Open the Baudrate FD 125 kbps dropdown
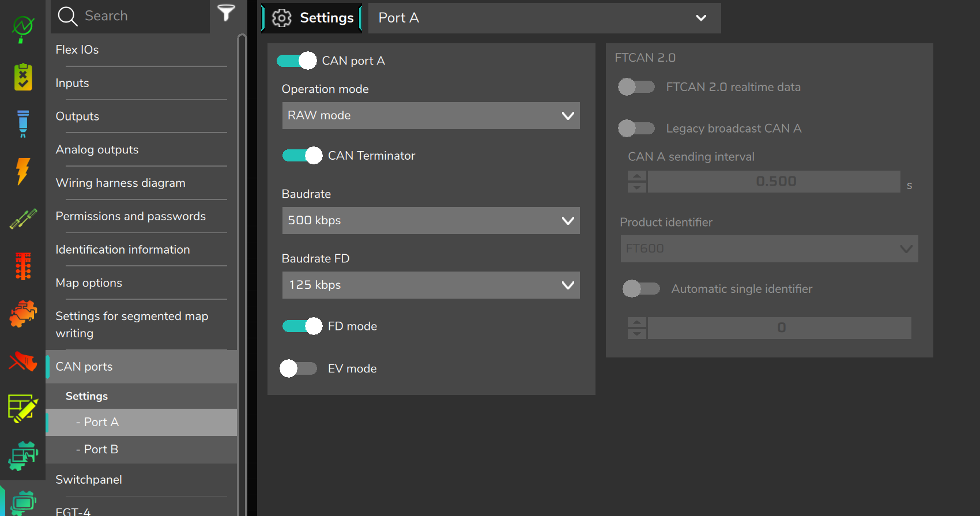This screenshot has height=516, width=980. pos(431,285)
